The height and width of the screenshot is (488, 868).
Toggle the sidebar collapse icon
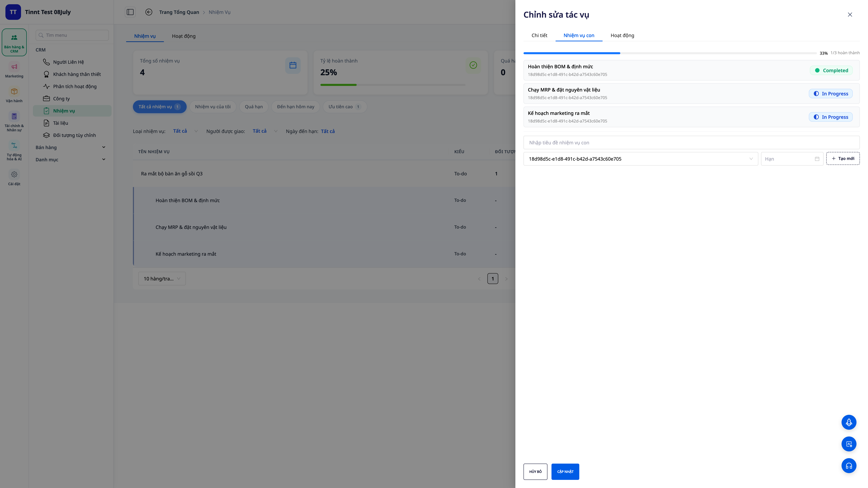[x=130, y=12]
